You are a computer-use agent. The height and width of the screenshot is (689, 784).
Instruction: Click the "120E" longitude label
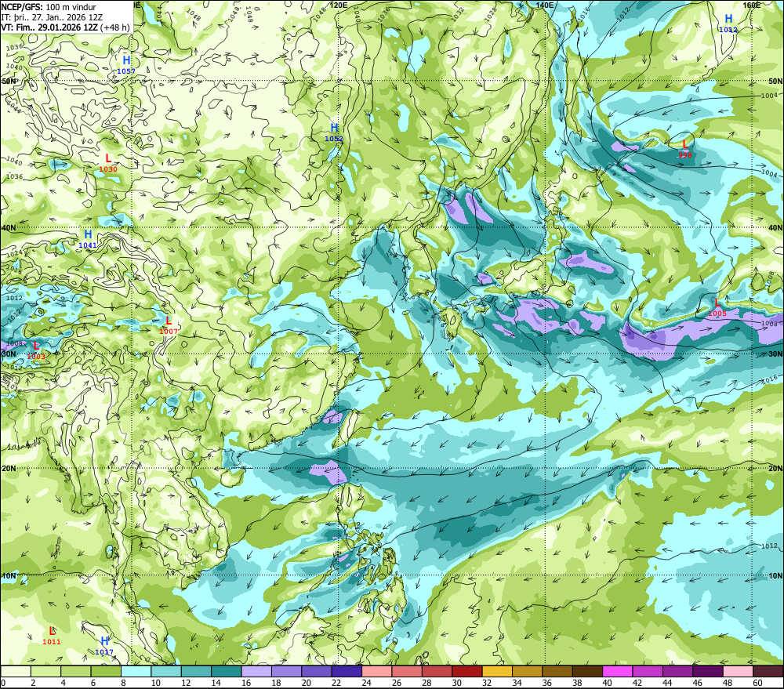339,5
